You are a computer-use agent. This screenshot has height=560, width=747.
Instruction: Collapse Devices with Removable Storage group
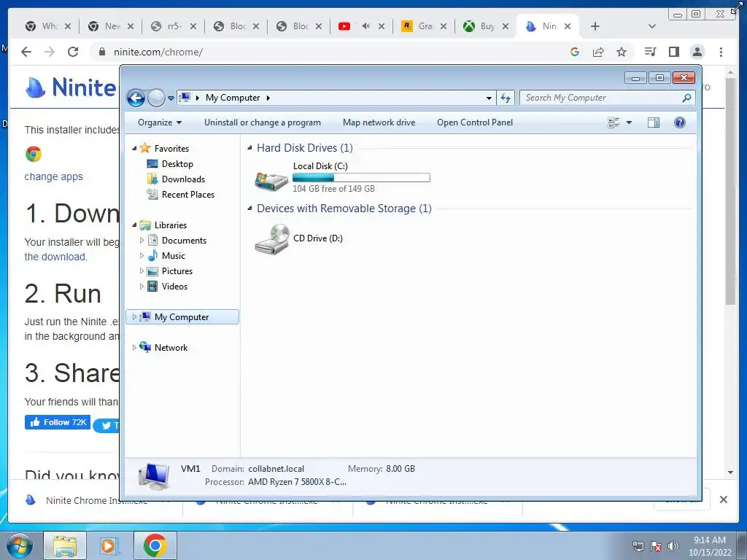[x=249, y=209]
